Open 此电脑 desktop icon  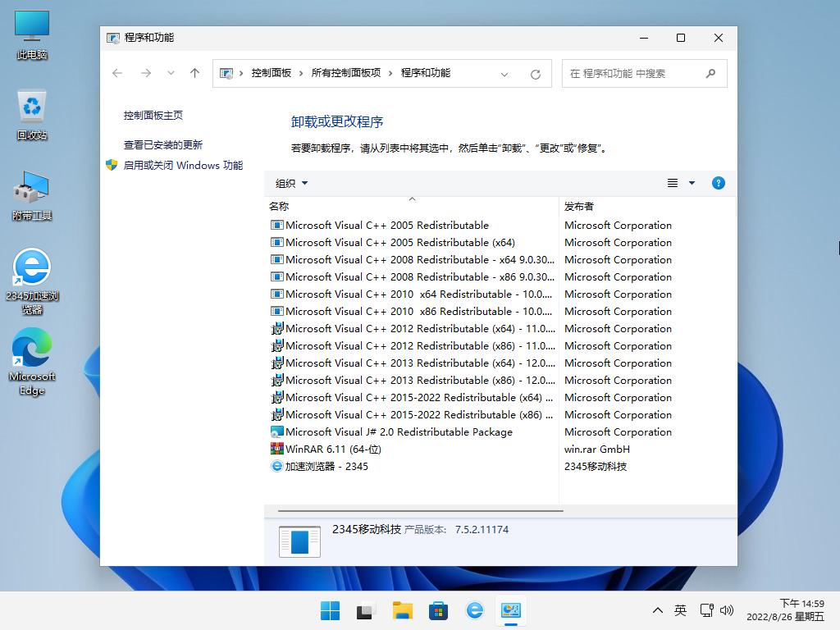point(32,35)
